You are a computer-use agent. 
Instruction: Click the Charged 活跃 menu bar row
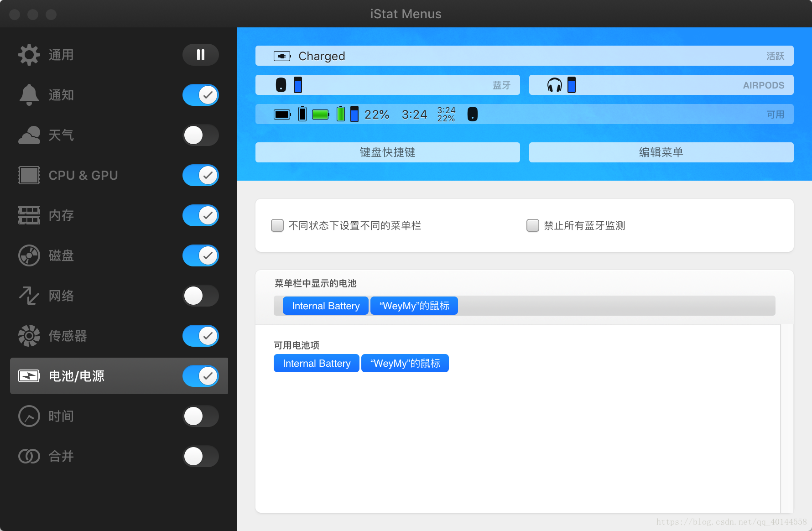(x=525, y=56)
